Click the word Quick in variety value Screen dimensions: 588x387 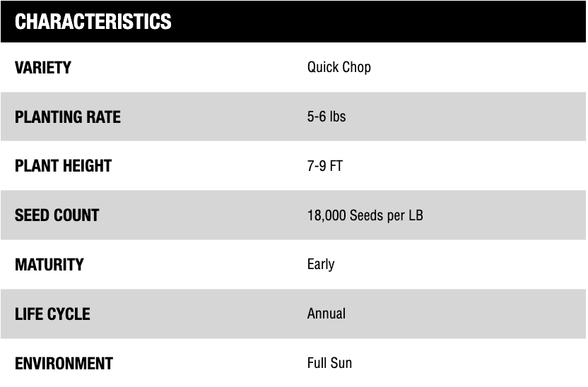323,68
